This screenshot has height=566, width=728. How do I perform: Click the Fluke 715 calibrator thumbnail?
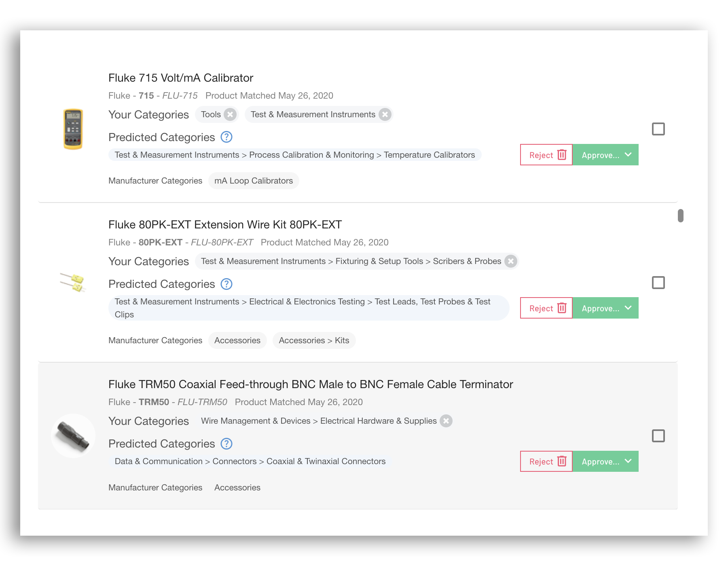(x=73, y=129)
